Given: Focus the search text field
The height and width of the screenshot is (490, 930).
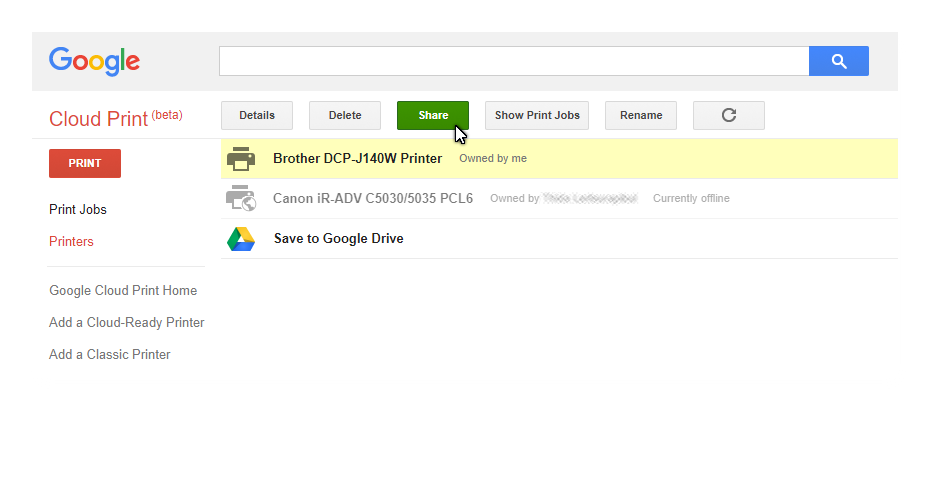Looking at the screenshot, I should (513, 61).
